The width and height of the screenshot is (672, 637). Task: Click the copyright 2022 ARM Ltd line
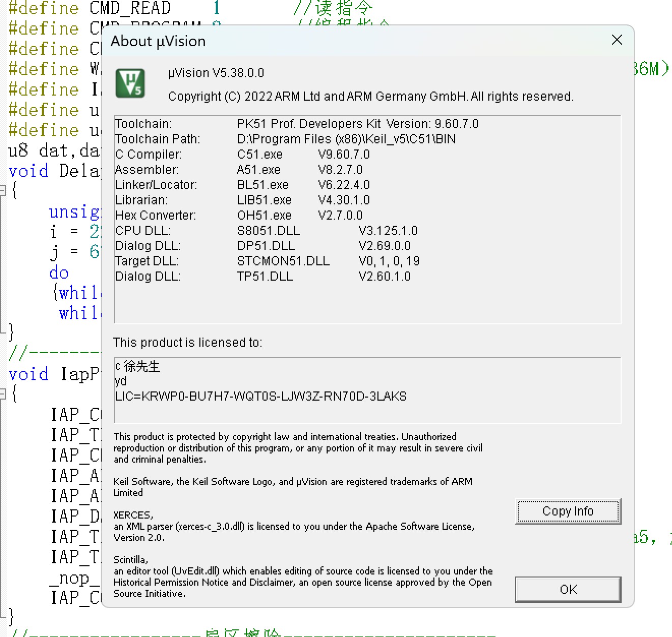(370, 97)
